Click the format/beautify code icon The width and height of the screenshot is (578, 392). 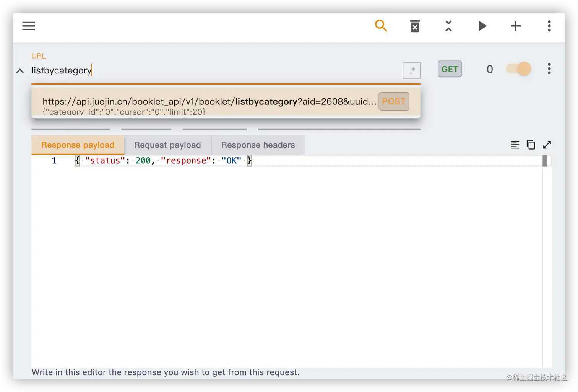tap(515, 145)
